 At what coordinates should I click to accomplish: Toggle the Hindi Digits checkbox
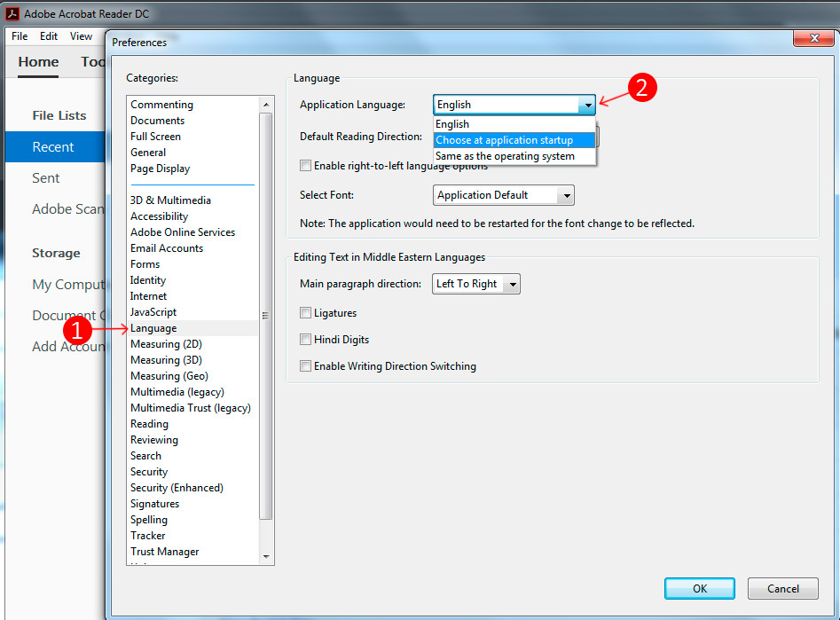[x=305, y=339]
